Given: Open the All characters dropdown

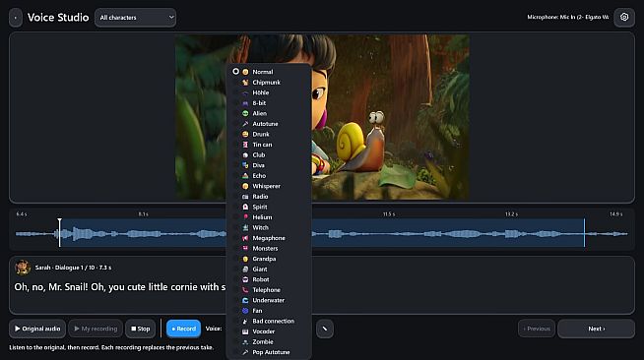Looking at the screenshot, I should [x=136, y=18].
